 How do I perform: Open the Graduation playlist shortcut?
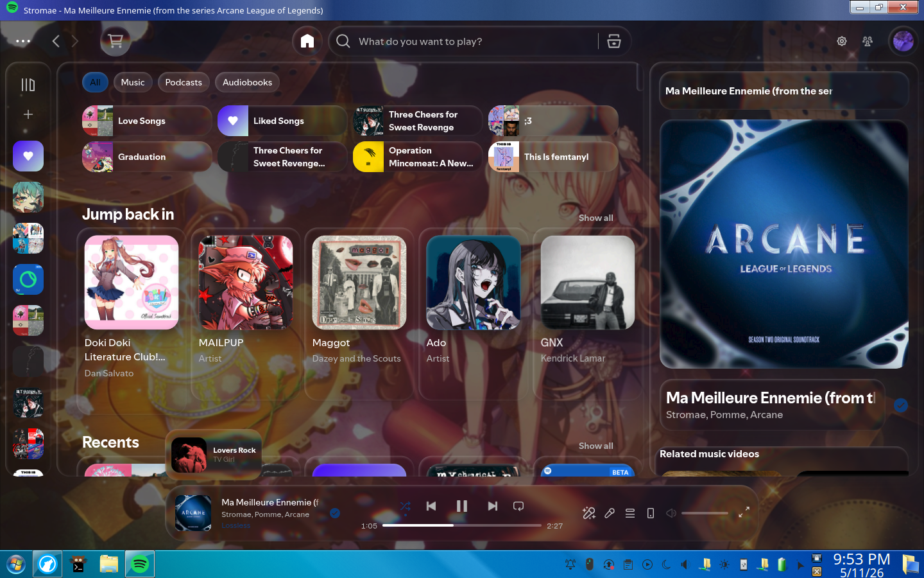(147, 157)
